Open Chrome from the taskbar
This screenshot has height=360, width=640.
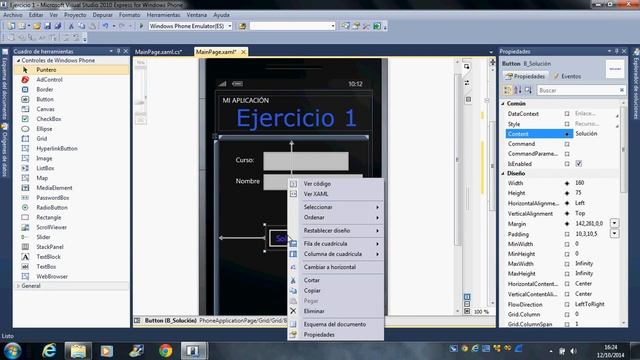(x=165, y=351)
